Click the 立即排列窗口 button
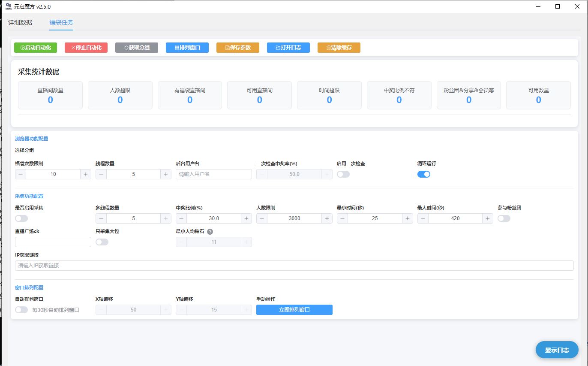Viewport: 588px width, 366px height. 294,310
